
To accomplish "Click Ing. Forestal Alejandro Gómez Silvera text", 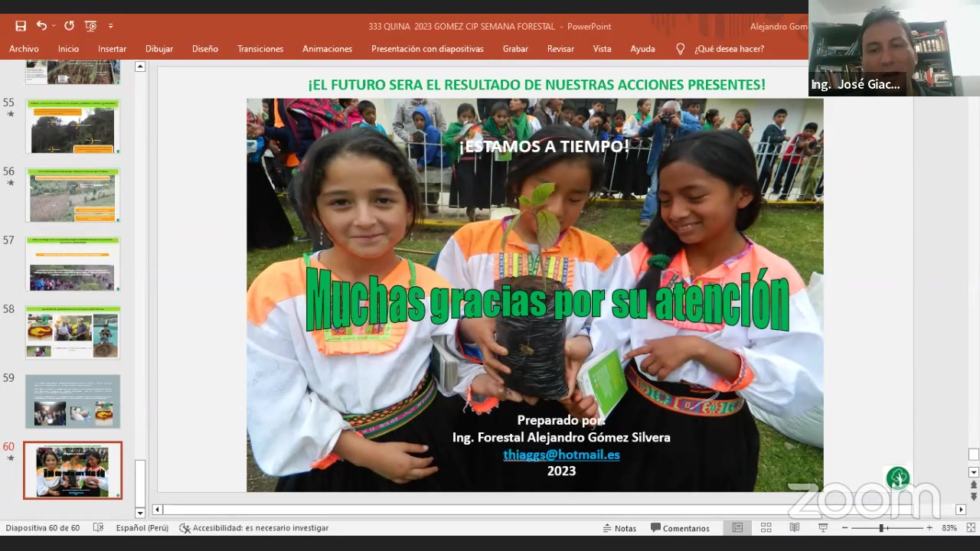I will (x=561, y=438).
